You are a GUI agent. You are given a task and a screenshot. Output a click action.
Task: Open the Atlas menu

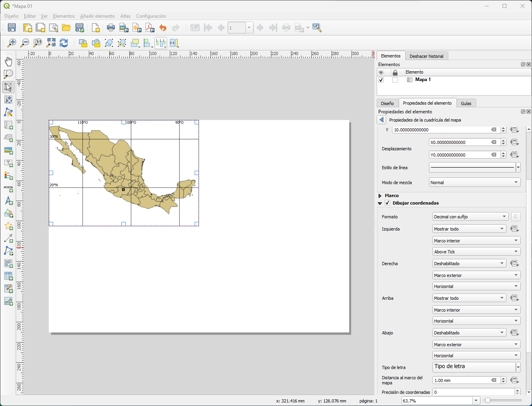(x=125, y=16)
